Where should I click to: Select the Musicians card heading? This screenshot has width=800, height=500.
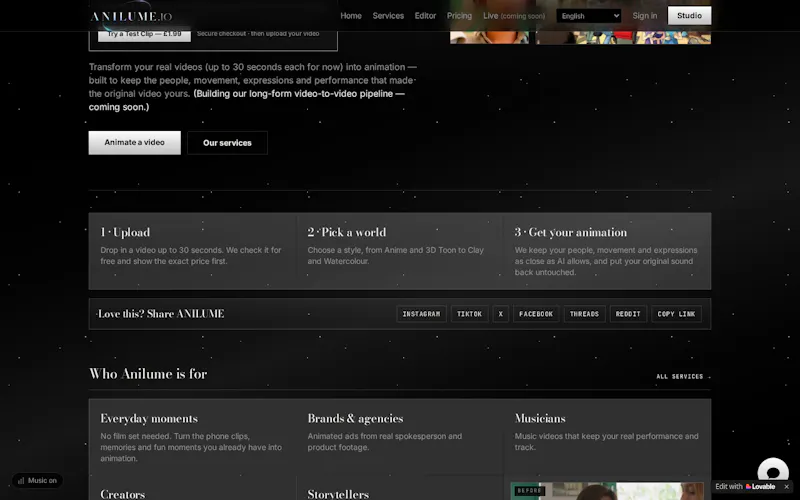540,418
